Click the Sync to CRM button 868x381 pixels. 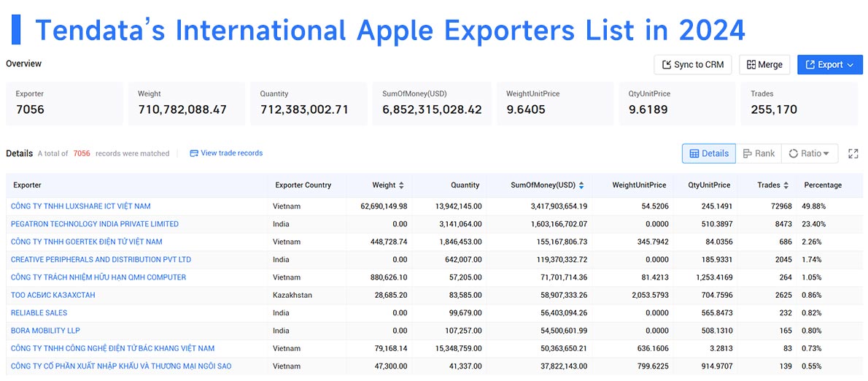coord(692,65)
